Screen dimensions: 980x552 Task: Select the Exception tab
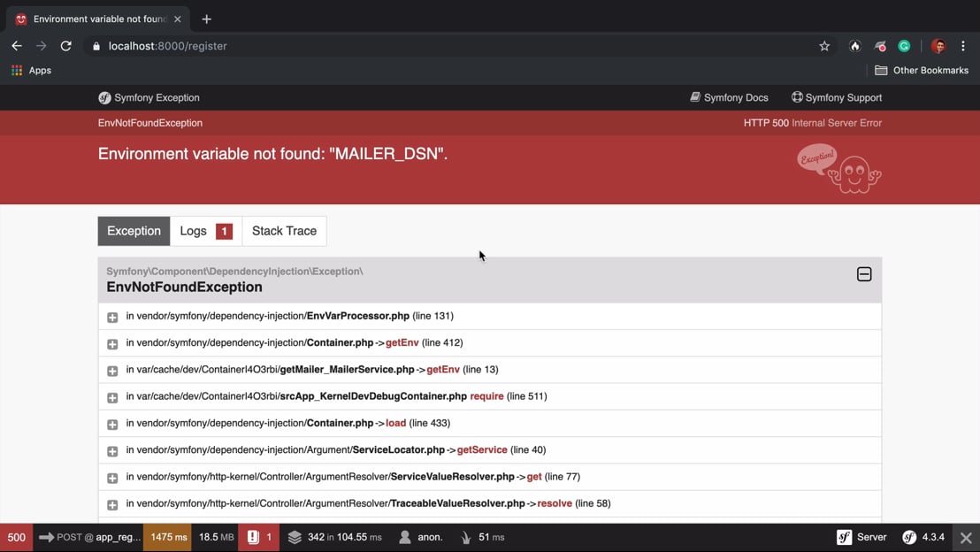click(x=134, y=231)
